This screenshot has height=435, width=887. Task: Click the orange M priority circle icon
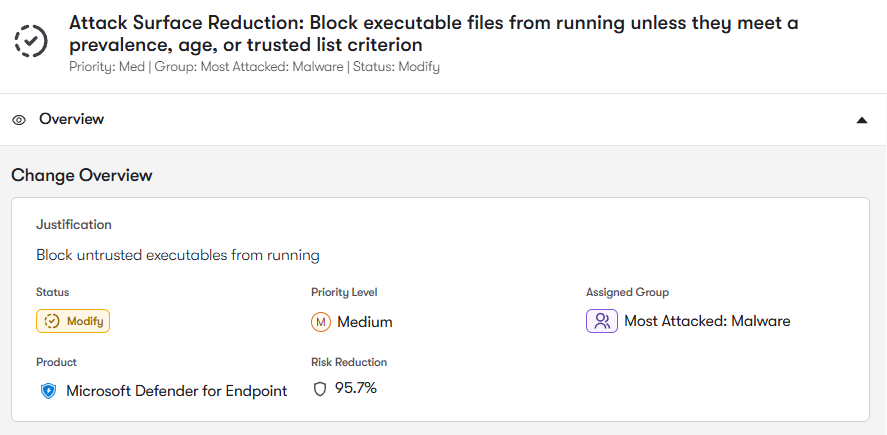(x=321, y=322)
